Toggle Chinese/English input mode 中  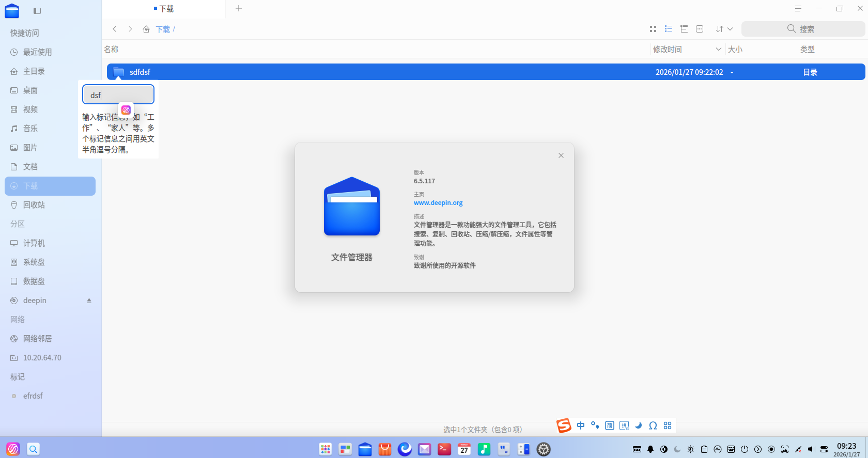581,425
